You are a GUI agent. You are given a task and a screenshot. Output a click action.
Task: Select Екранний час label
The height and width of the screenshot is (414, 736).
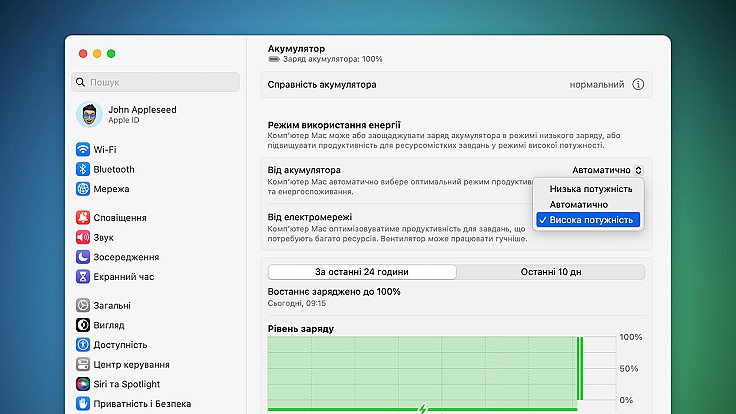[123, 277]
